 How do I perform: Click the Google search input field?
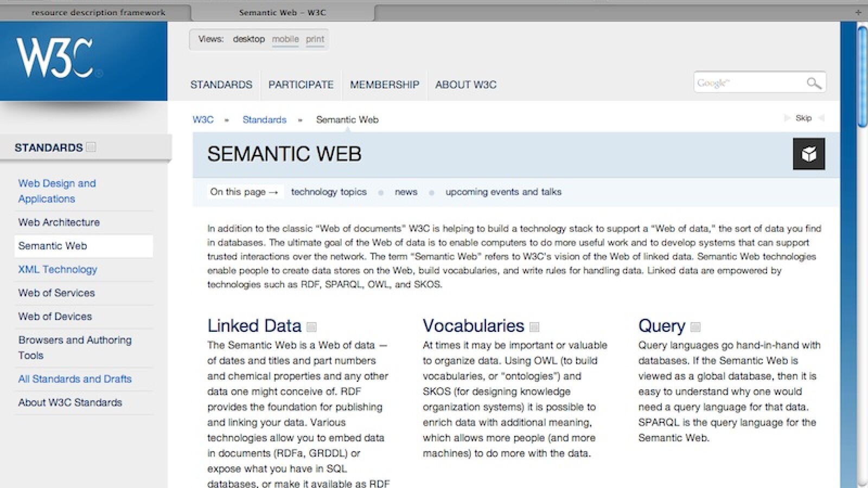click(x=748, y=83)
